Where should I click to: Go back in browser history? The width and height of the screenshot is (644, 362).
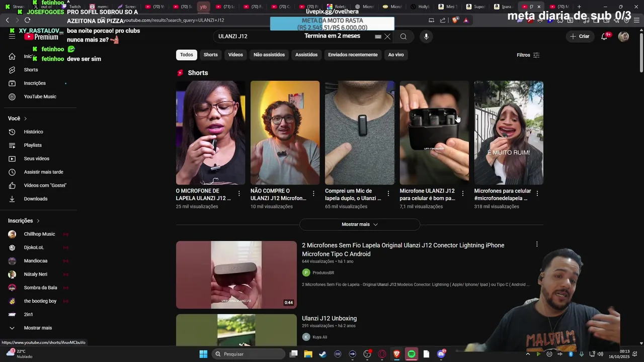point(7,20)
